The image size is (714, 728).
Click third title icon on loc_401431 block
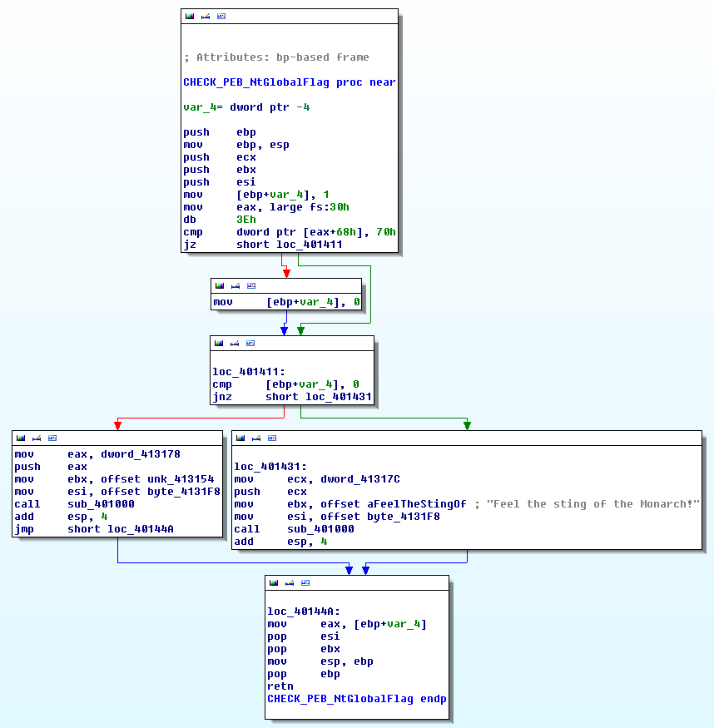271,438
